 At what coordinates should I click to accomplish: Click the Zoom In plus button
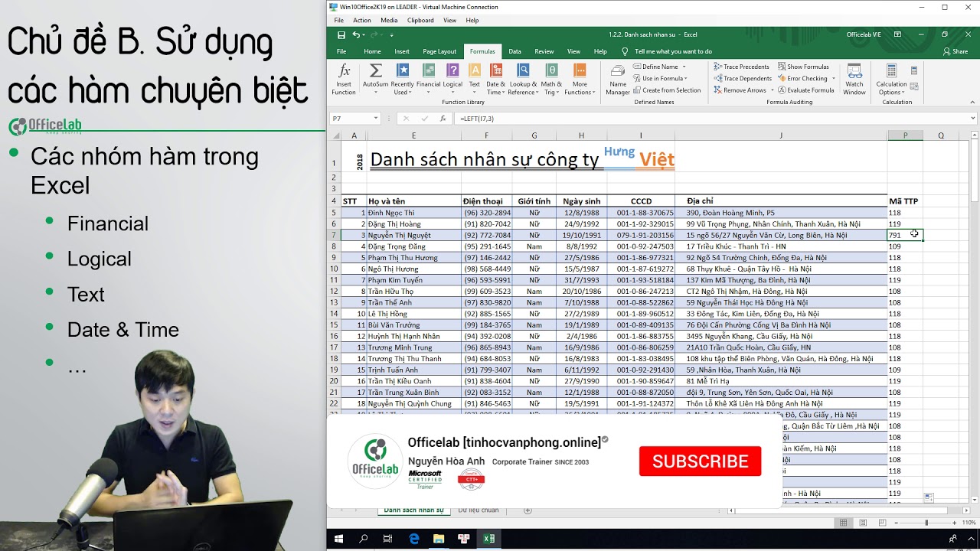(954, 523)
